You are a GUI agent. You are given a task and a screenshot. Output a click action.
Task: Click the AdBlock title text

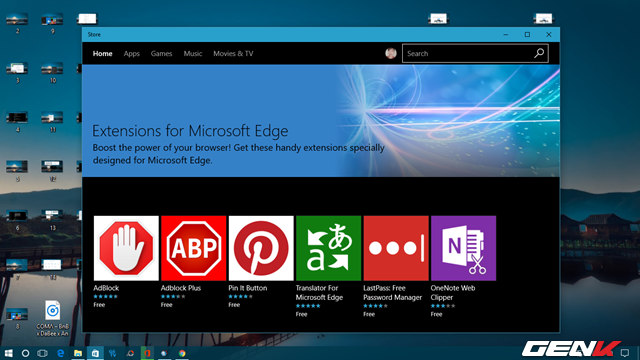[x=106, y=288]
